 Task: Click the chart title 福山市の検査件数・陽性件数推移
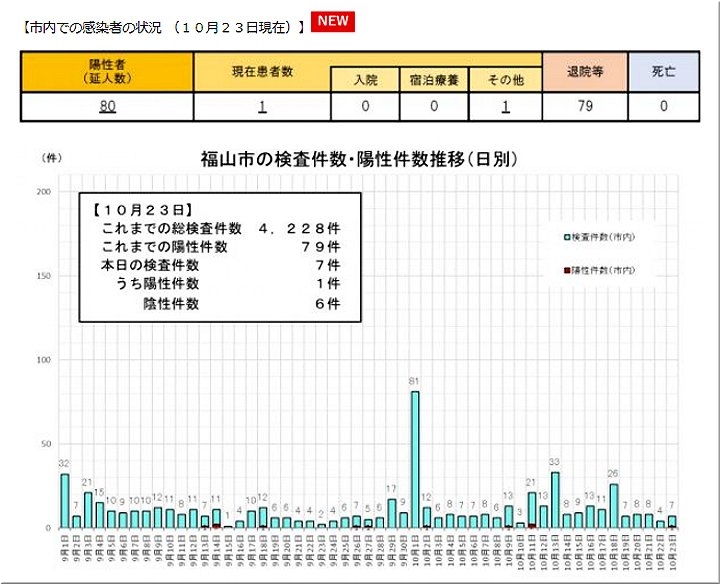click(x=359, y=160)
